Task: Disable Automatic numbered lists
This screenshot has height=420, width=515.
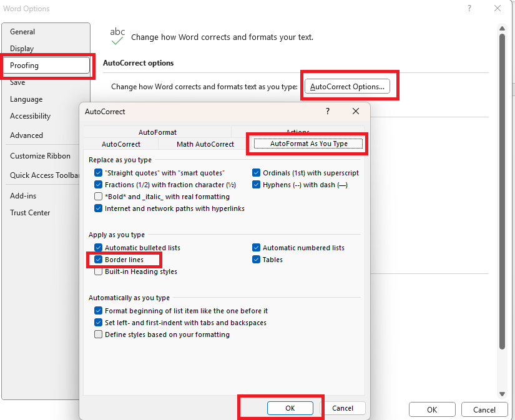Action: [257, 248]
